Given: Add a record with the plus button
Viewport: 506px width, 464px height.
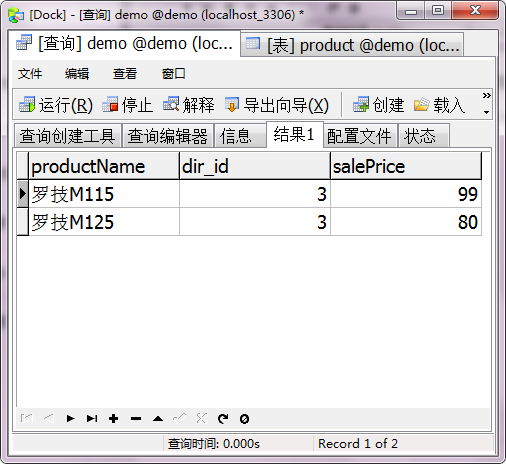Looking at the screenshot, I should pos(114,418).
